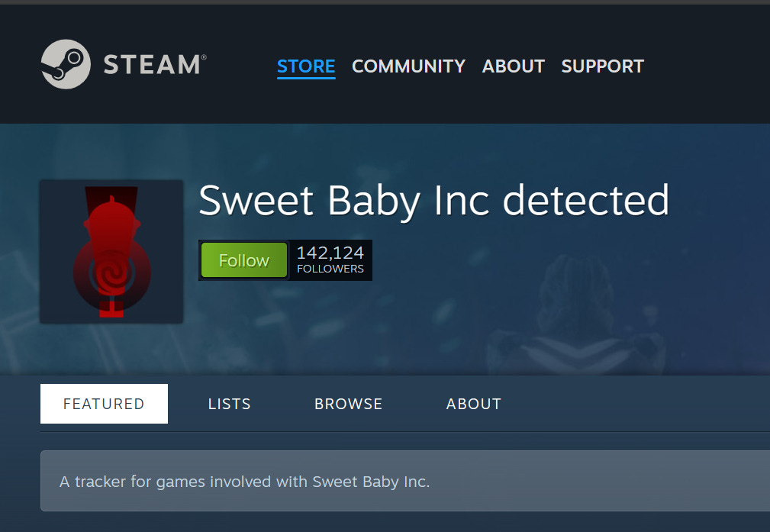Follow the Sweet Baby Inc detected curator
770x532 pixels.
click(244, 260)
